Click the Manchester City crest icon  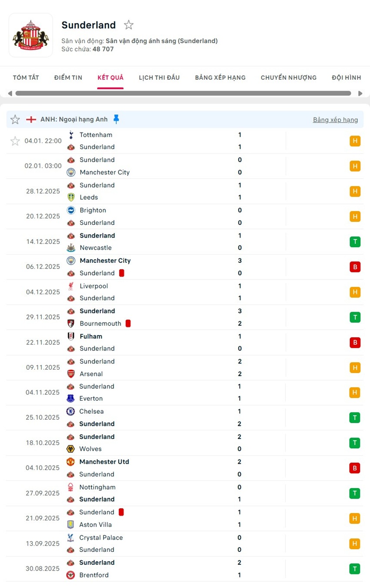pos(71,172)
